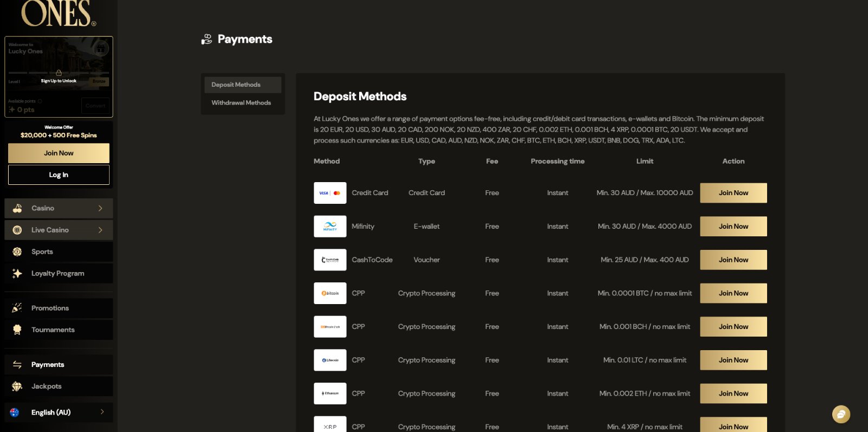Switch to Withdrawal Methods tab
The image size is (868, 432).
(242, 102)
